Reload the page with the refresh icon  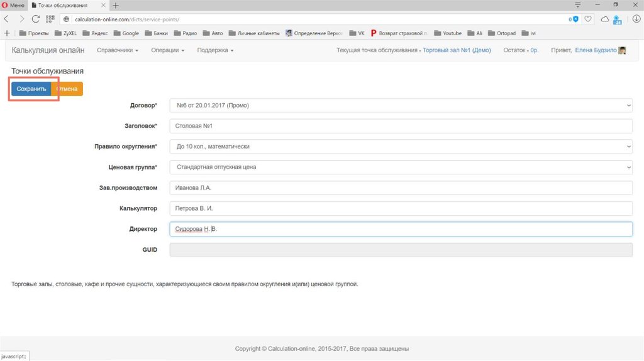click(35, 19)
